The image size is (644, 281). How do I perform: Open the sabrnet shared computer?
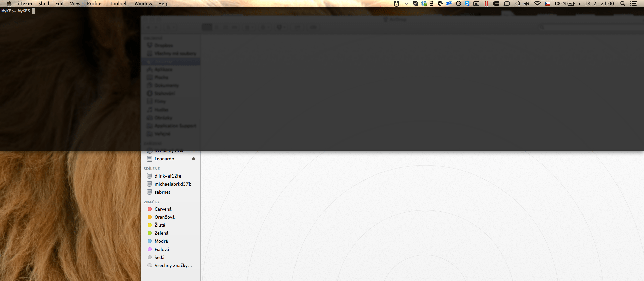point(162,192)
